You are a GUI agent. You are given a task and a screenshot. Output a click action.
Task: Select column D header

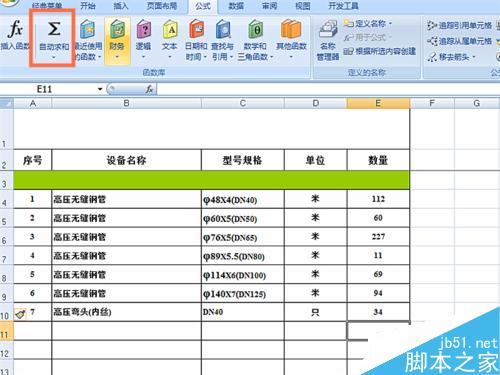[x=316, y=103]
